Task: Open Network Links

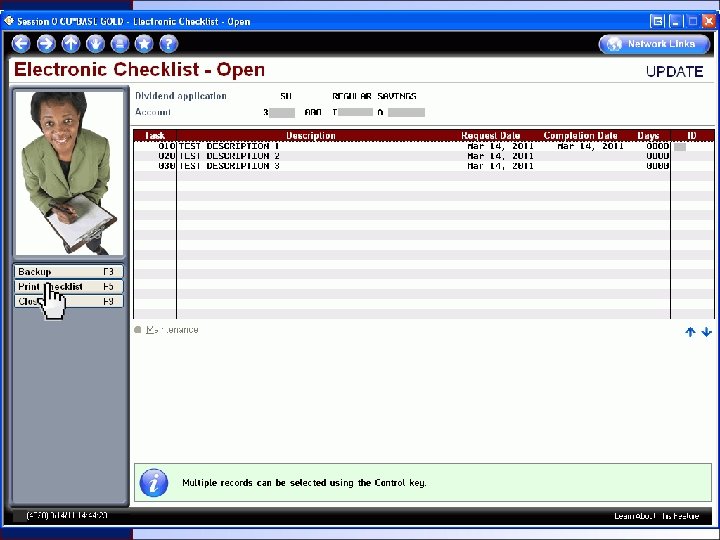Action: click(654, 44)
